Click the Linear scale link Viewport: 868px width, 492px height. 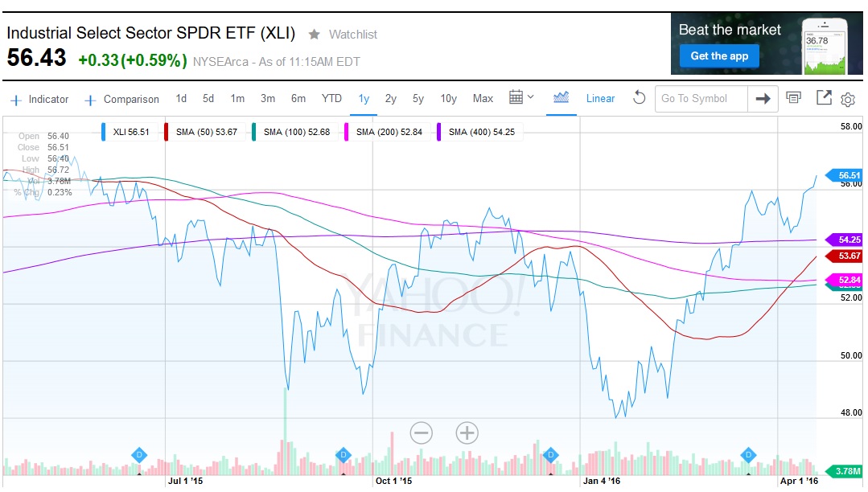(600, 98)
